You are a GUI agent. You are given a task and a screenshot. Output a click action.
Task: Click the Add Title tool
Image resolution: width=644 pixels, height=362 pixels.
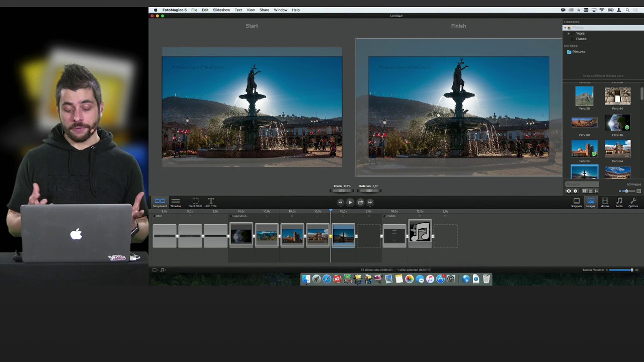[211, 202]
